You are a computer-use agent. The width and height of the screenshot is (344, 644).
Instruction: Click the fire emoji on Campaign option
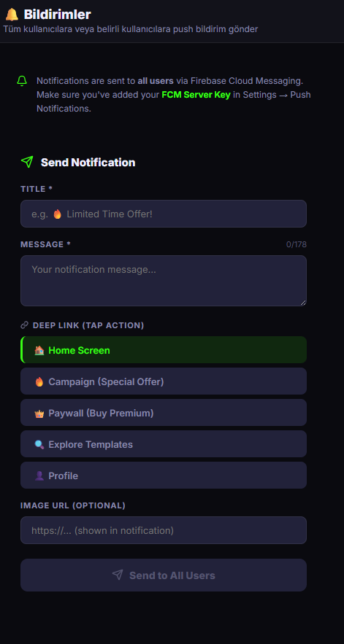(x=39, y=381)
